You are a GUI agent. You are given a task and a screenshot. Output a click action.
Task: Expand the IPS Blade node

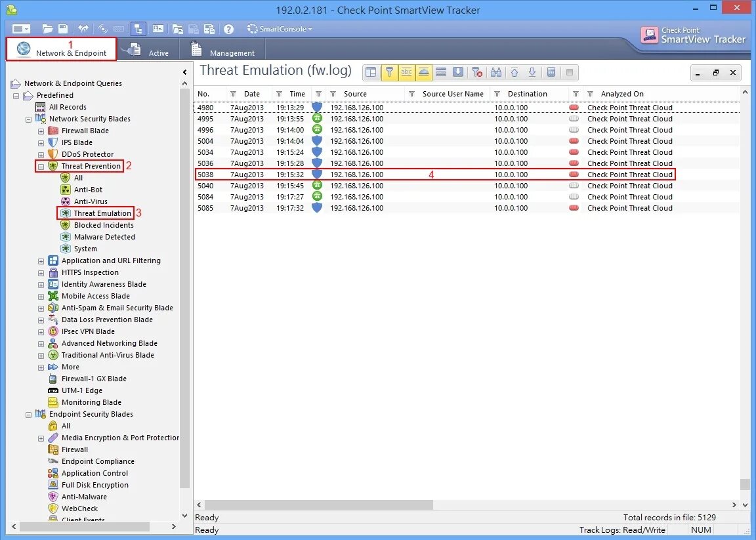41,143
